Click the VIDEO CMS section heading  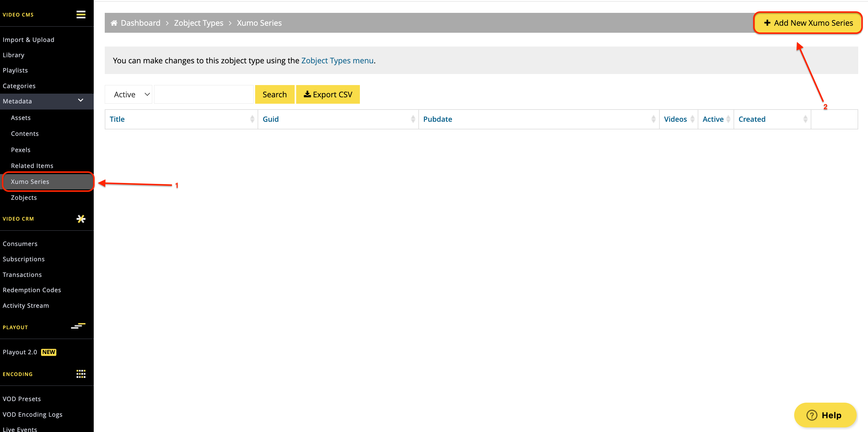[18, 15]
